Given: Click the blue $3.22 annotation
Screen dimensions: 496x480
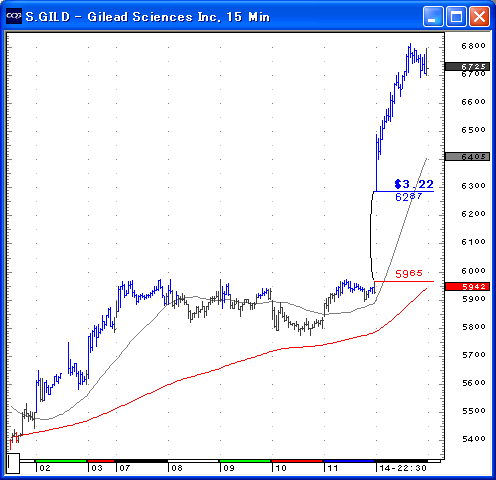Looking at the screenshot, I should (414, 184).
